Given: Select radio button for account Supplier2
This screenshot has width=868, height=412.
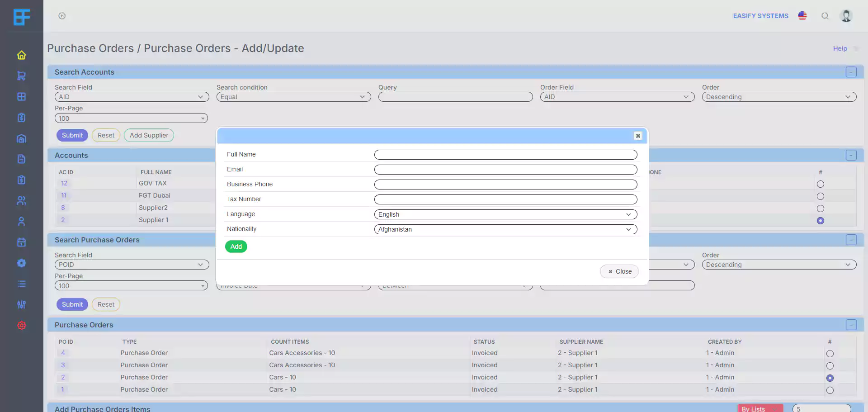Looking at the screenshot, I should pos(821,208).
